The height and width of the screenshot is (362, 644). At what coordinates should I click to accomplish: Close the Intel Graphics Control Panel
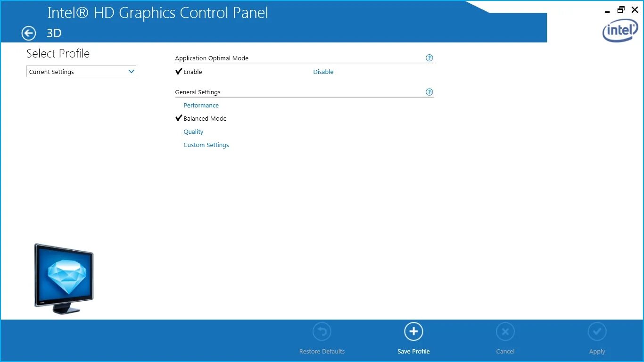(x=635, y=9)
